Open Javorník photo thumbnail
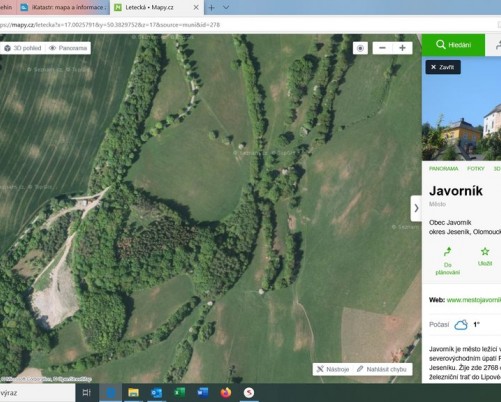The image size is (501, 402). [461, 110]
